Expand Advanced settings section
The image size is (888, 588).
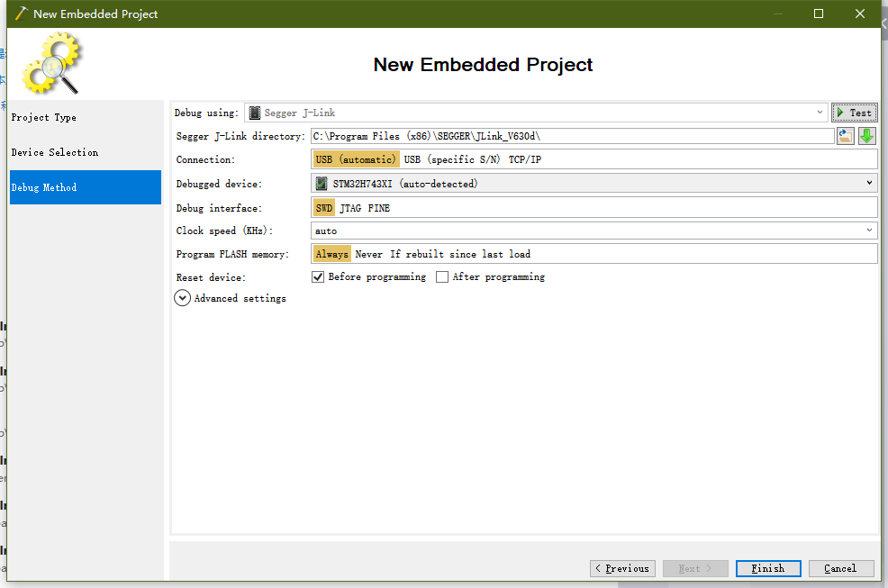(x=182, y=298)
